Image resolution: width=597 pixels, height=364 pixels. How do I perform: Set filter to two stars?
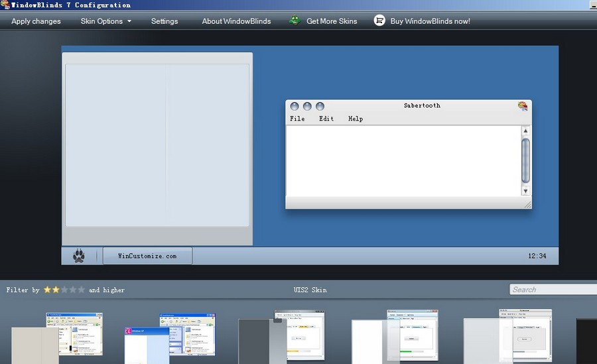[56, 290]
